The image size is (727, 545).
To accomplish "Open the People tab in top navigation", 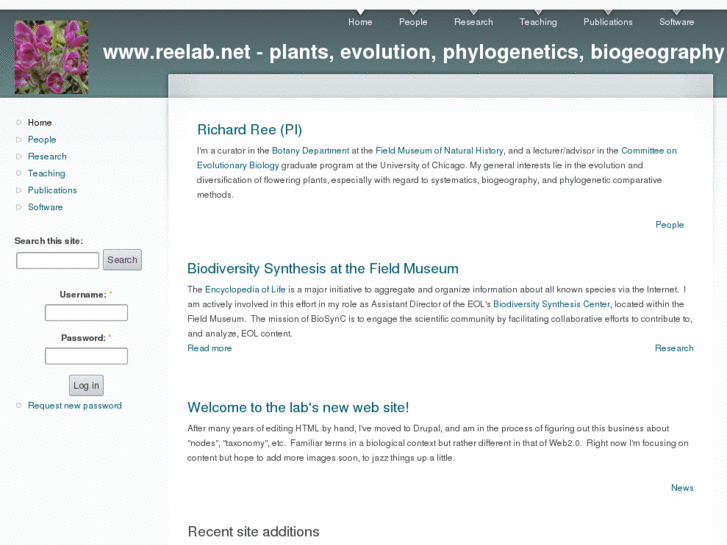I will pos(413,22).
